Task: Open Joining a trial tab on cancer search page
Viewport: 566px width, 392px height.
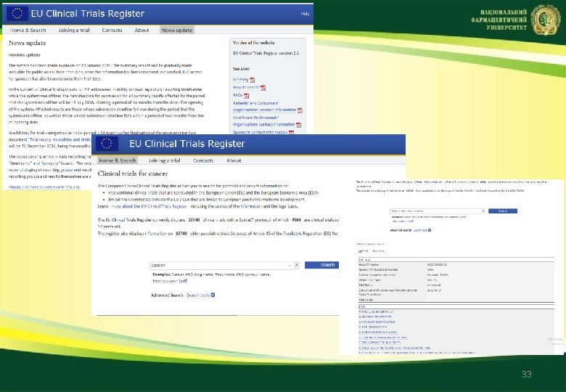Action: click(x=164, y=160)
